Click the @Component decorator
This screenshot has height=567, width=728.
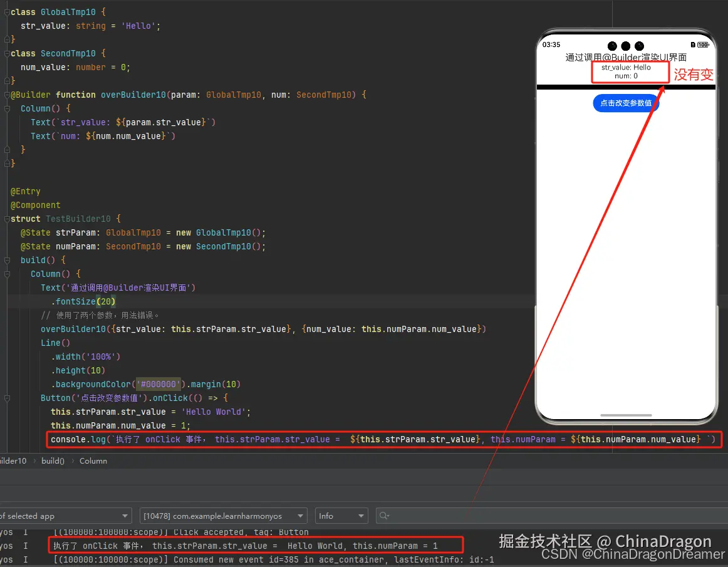pyautogui.click(x=35, y=205)
